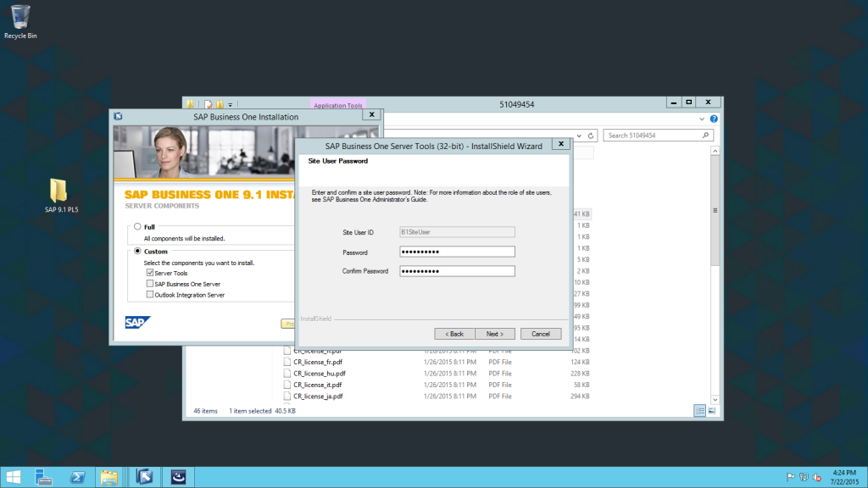
Task: Go back in the InstallShield wizard
Action: pos(454,334)
